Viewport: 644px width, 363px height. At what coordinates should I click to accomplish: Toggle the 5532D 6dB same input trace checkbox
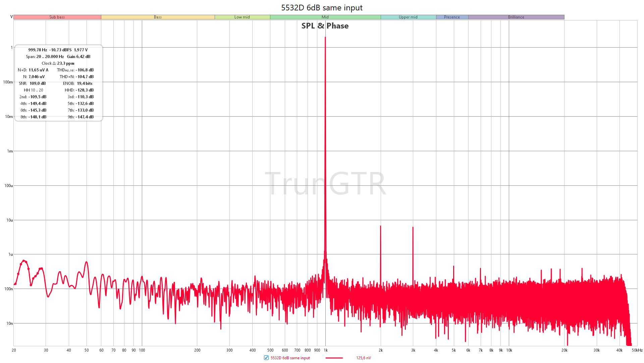pos(266,358)
